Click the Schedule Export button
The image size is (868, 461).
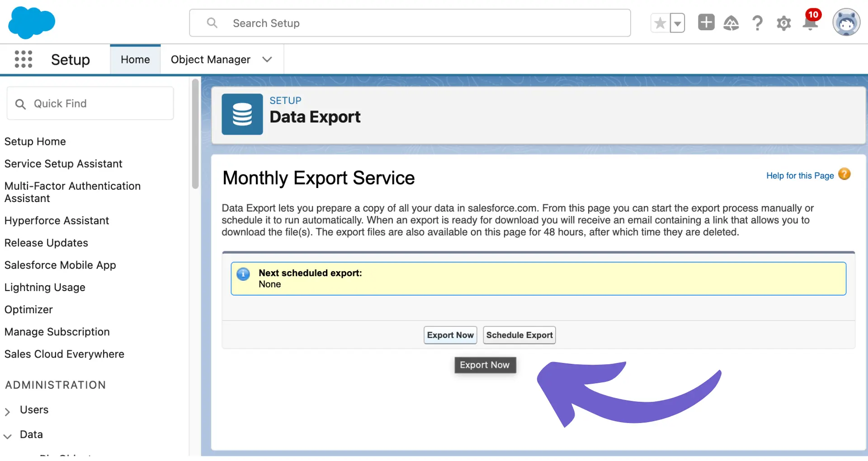coord(519,335)
